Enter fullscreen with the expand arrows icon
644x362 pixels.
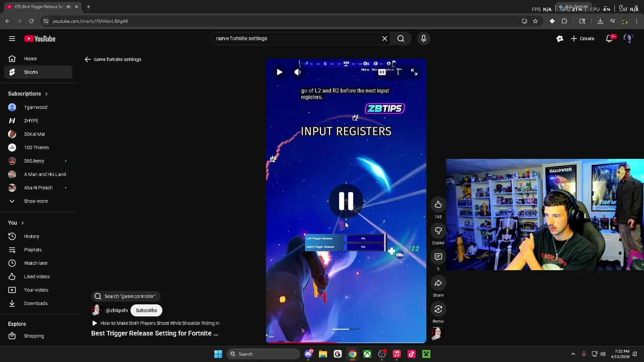click(x=414, y=72)
